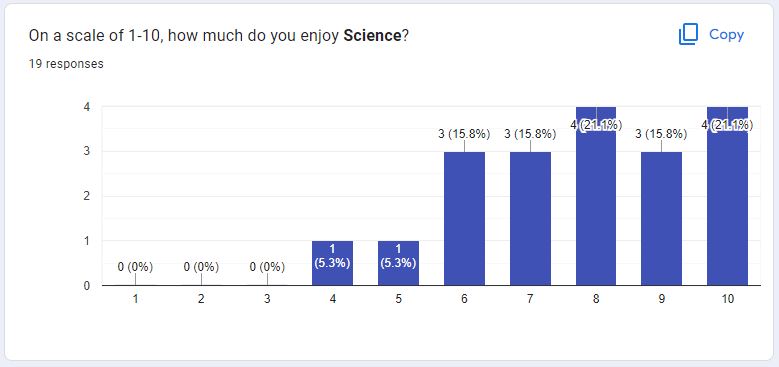Screen dimensions: 779x367
Task: Select the bar for rating 4
Action: pos(332,263)
